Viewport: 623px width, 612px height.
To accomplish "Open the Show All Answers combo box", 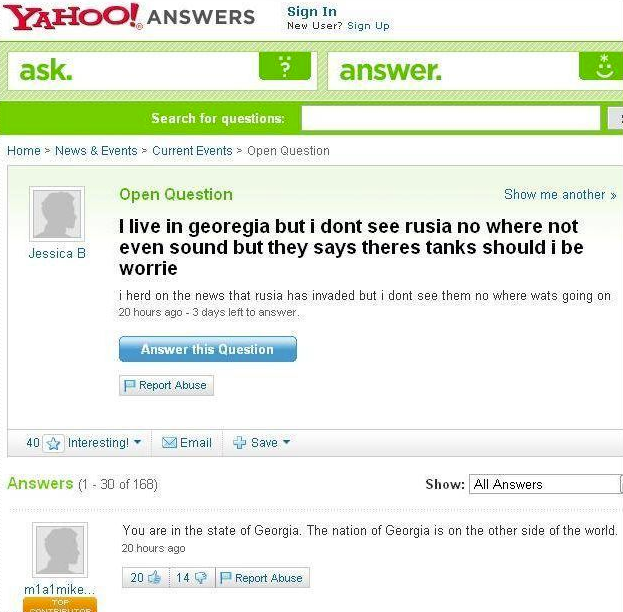I will coord(546,484).
